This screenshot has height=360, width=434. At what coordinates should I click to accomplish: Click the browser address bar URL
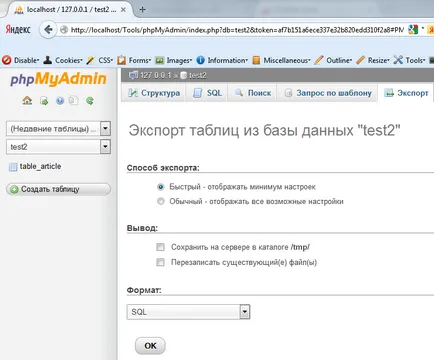pos(237,30)
